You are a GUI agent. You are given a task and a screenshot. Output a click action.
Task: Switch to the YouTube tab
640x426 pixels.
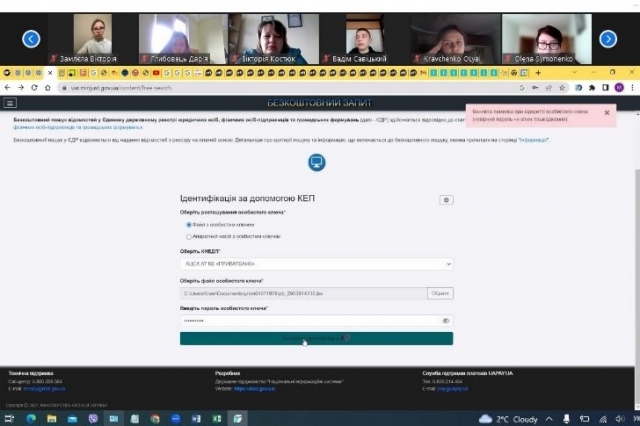coord(156,73)
